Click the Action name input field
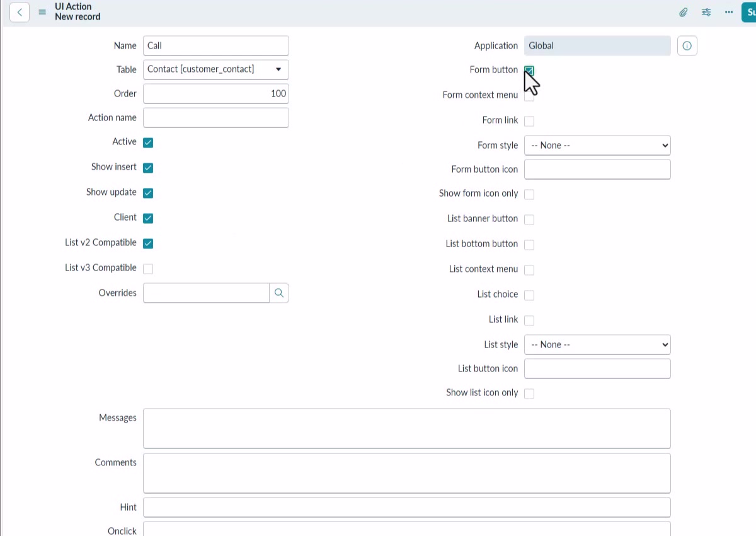The width and height of the screenshot is (756, 536). [216, 117]
